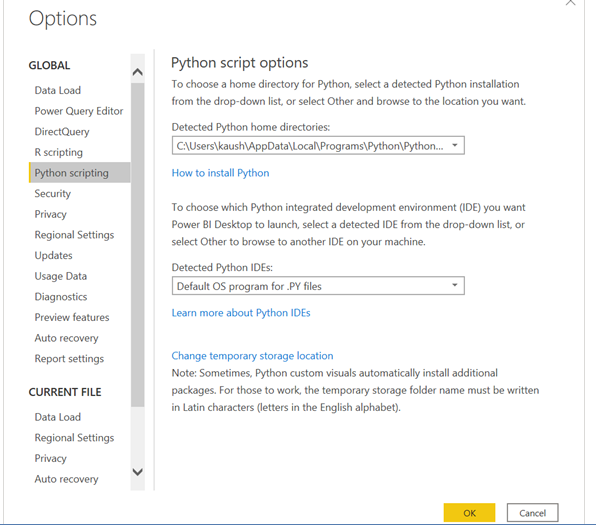Image resolution: width=596 pixels, height=525 pixels.
Task: Open Global Auto recovery options
Action: (x=67, y=338)
